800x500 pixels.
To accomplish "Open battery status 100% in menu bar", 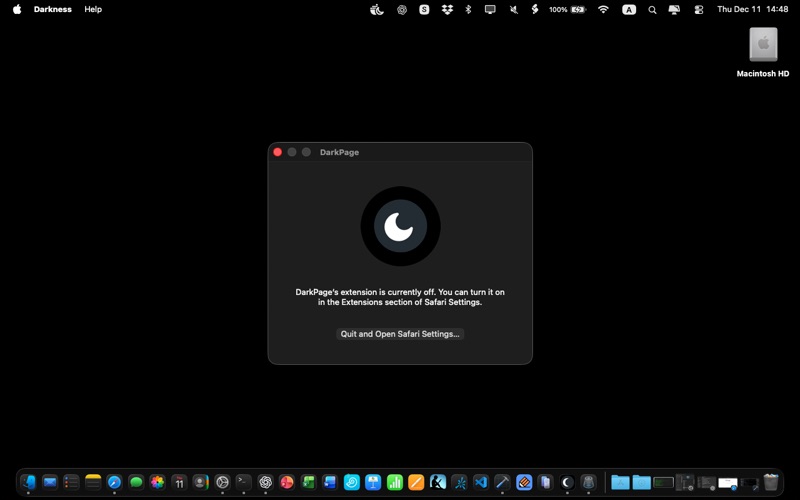I will pyautogui.click(x=567, y=9).
